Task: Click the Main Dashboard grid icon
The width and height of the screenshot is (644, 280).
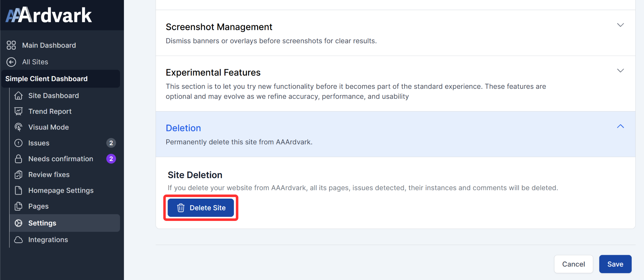Action: 11,45
